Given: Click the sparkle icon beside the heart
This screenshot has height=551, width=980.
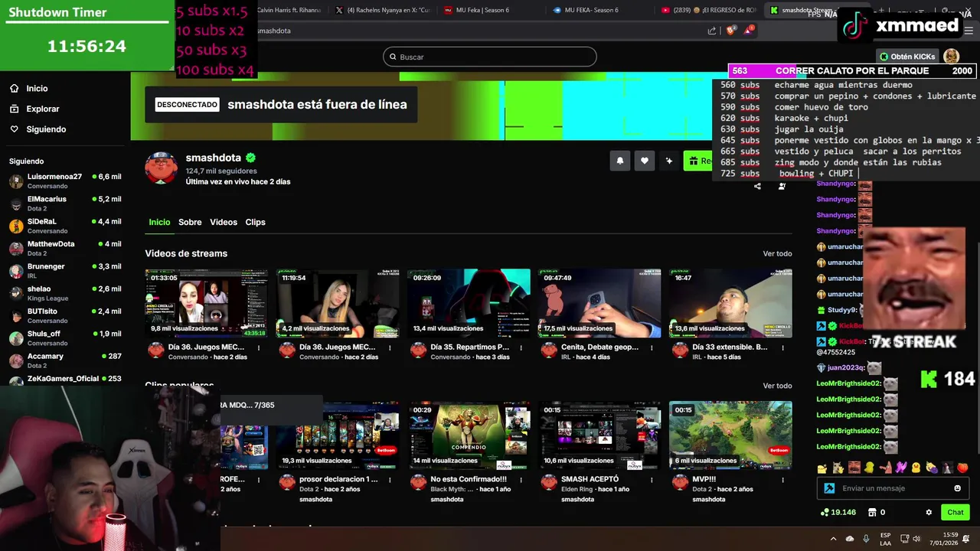Looking at the screenshot, I should tap(669, 161).
